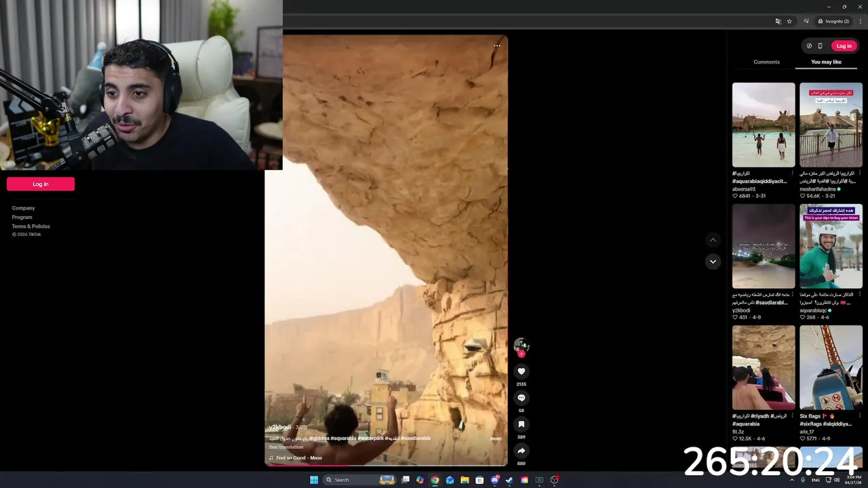Click the system tray microphone icon
The image size is (868, 488).
click(x=803, y=480)
